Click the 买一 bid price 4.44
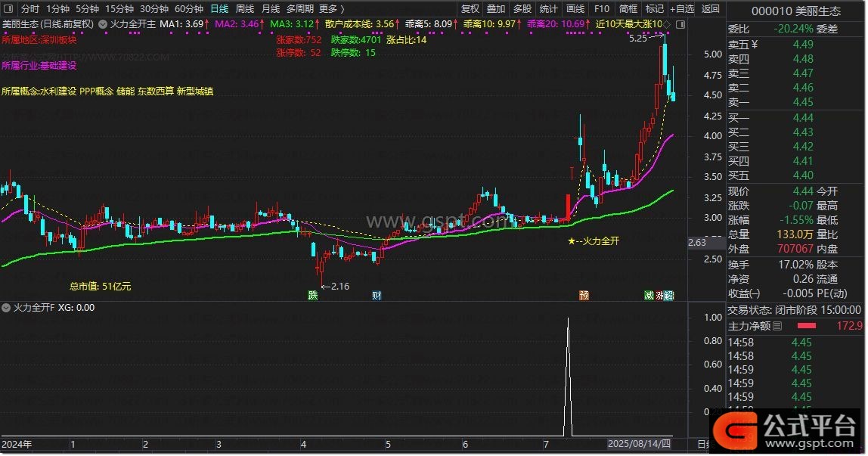The height and width of the screenshot is (456, 868). 803,117
